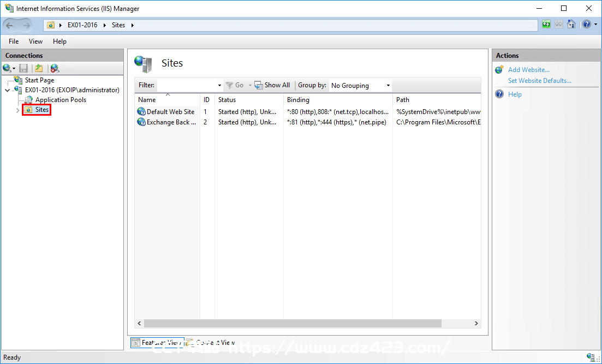
Task: Select Start Page in Connections tree
Action: point(39,80)
